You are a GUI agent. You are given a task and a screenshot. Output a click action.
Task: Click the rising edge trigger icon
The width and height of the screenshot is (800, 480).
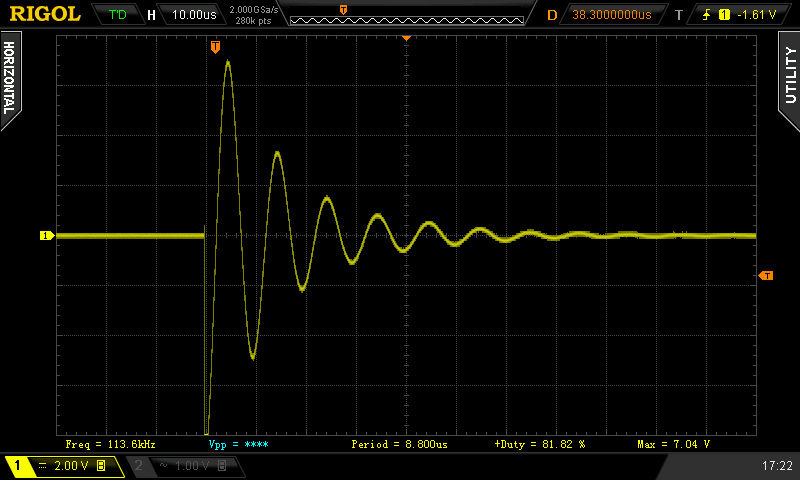coord(707,15)
